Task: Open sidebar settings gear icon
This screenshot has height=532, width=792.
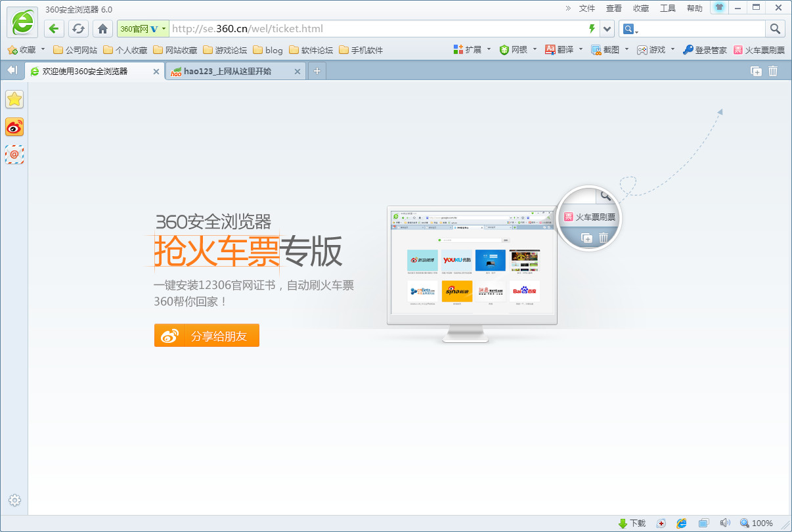Action: point(14,500)
